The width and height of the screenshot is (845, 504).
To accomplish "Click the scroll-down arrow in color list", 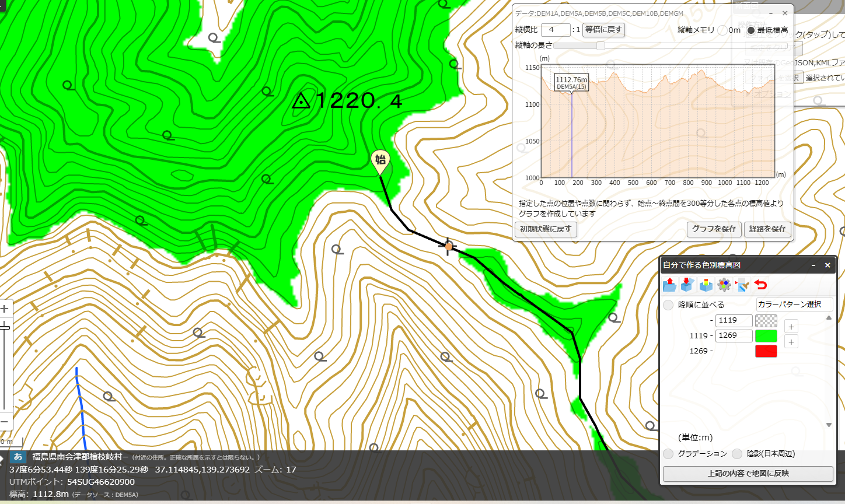I will 829,425.
